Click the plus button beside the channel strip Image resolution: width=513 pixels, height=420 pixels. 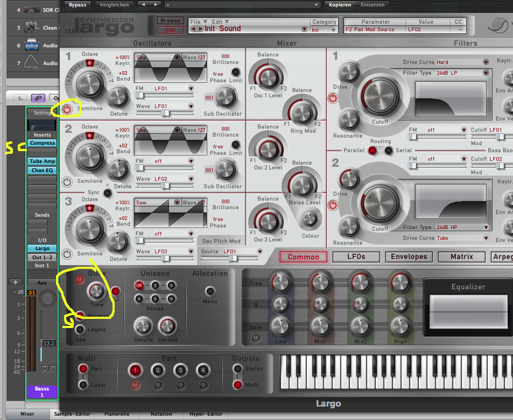click(16, 282)
